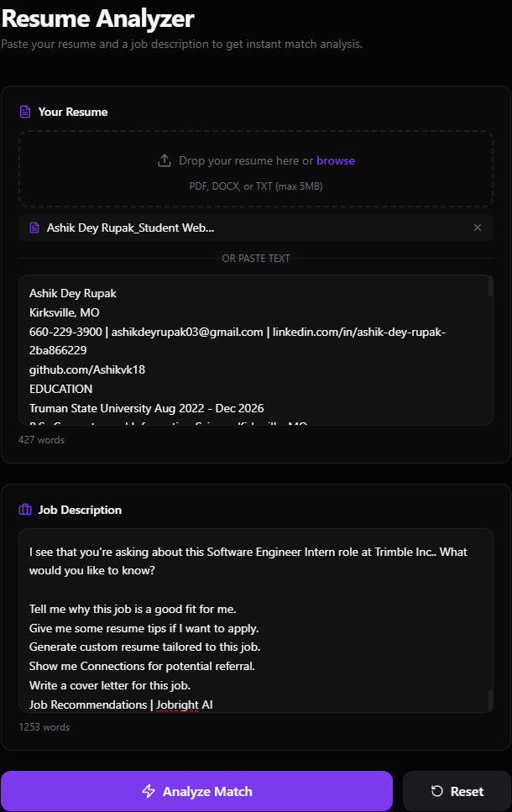Click the circular arrow icon in Reset
This screenshot has height=812, width=512.
point(437,791)
